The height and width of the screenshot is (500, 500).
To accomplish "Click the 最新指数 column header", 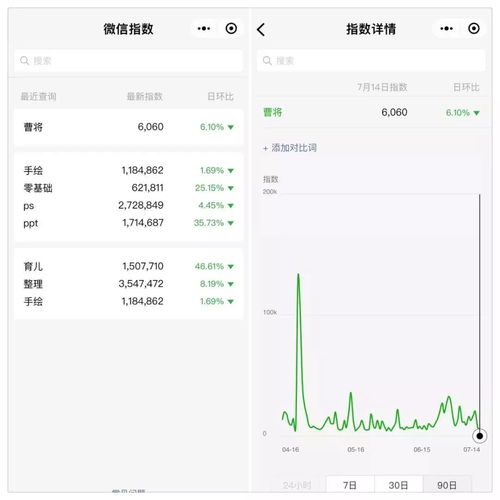I will click(144, 96).
